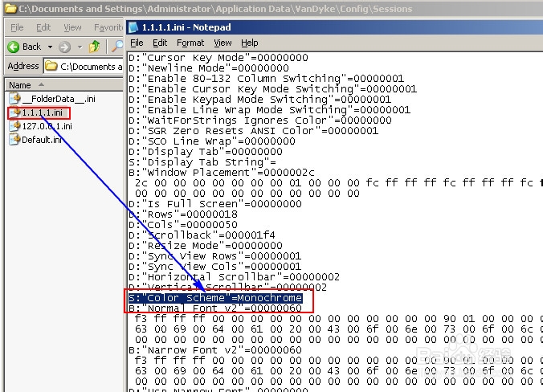Viewport: 543px width, 392px height.
Task: Click the Search magnifier icon in Explorer
Action: 118,46
